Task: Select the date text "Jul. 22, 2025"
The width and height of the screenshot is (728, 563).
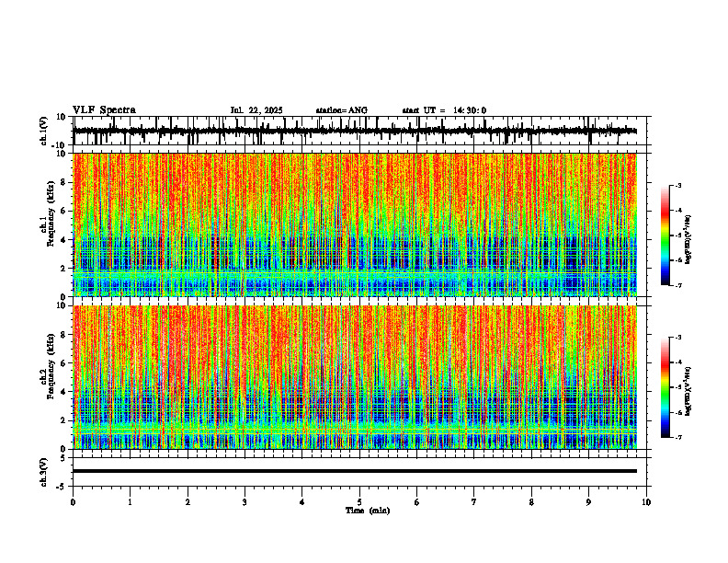Action: pyautogui.click(x=256, y=110)
